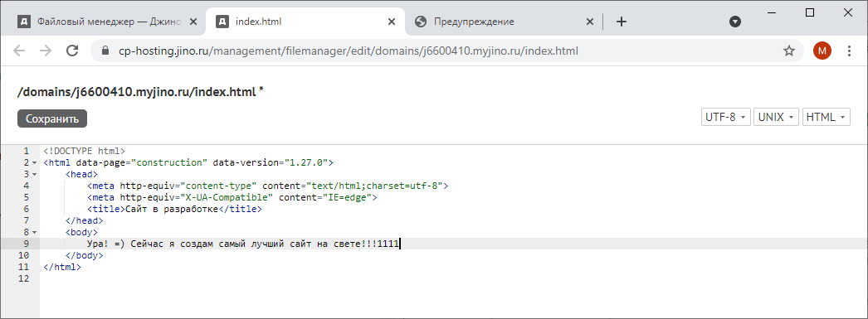Bookmark page with the star icon
Image resolution: width=868 pixels, height=319 pixels.
click(789, 51)
